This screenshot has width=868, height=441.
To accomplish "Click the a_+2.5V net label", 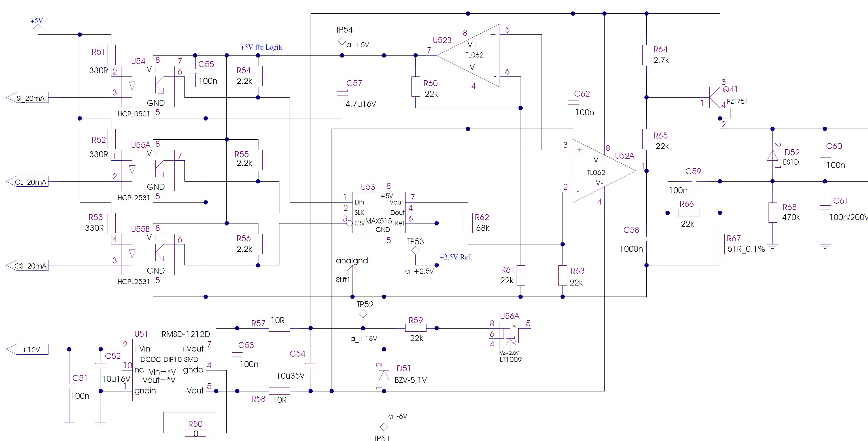I will coord(419,271).
